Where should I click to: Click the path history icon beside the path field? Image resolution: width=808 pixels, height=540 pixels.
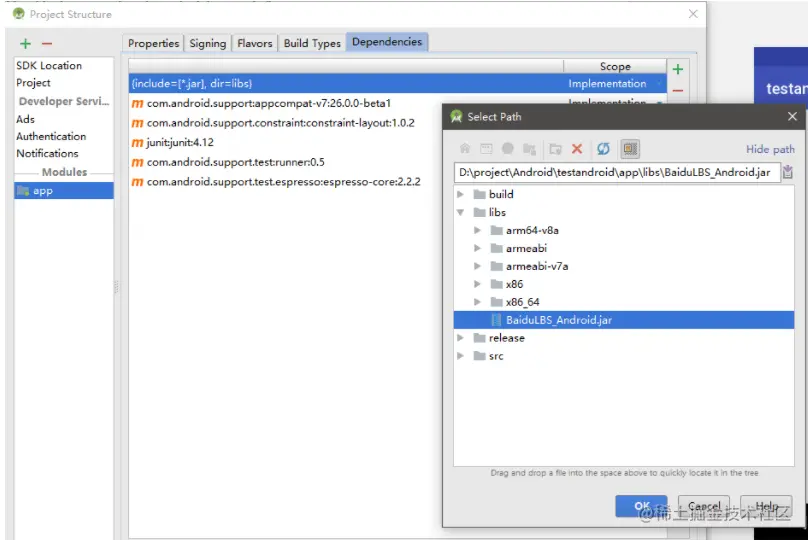[x=787, y=172]
